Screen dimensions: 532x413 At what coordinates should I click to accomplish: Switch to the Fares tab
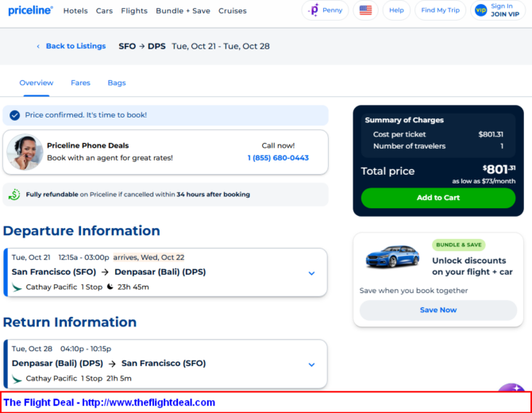pyautogui.click(x=80, y=83)
